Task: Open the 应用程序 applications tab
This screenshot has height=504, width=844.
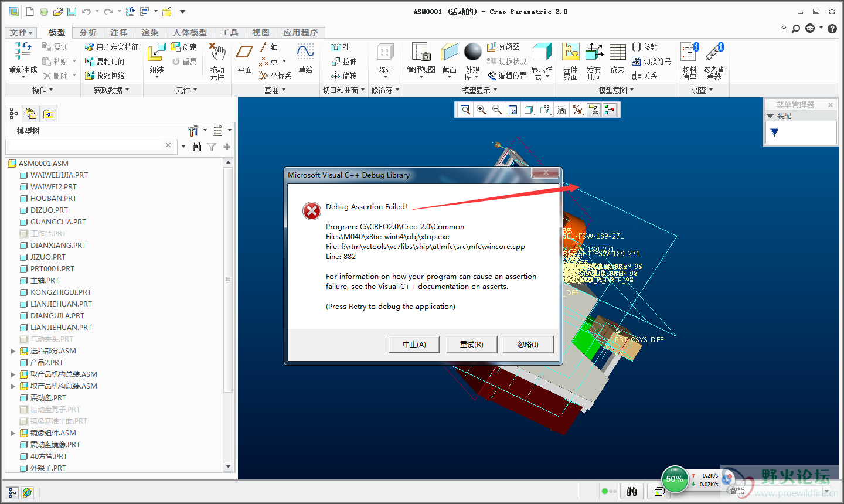Action: [301, 32]
